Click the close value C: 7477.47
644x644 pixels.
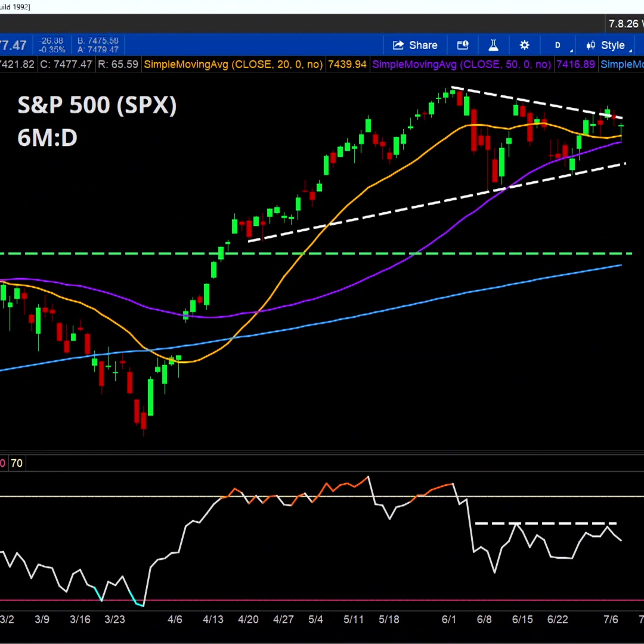pyautogui.click(x=66, y=64)
